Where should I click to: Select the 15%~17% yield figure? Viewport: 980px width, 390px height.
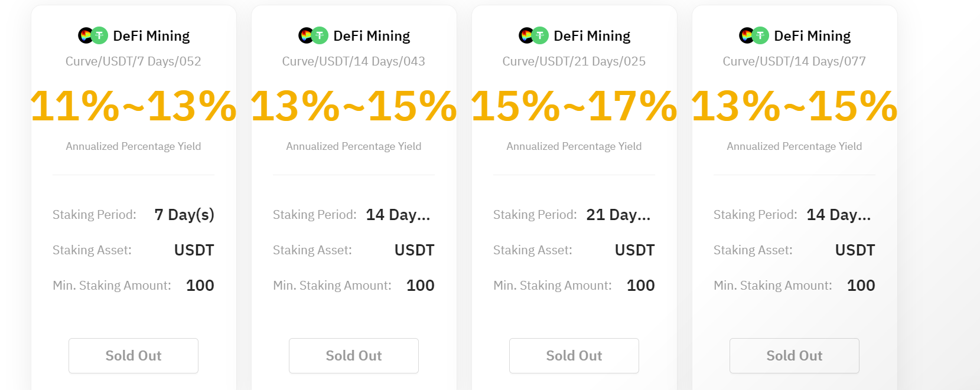pyautogui.click(x=574, y=106)
